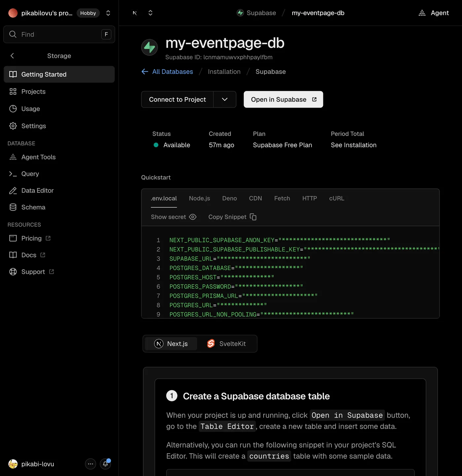
Task: Open the Schema view
Action: (x=59, y=207)
